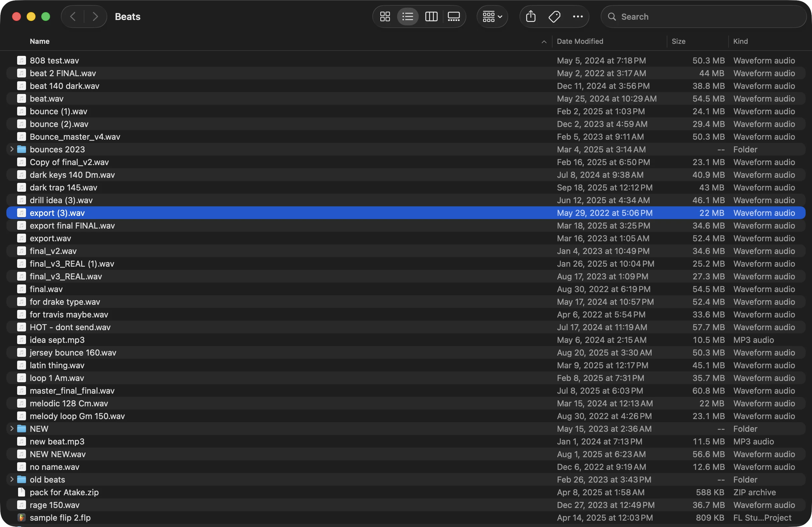Select 'Copy of final_v2.wav'
This screenshot has height=527, width=812.
[x=406, y=162]
